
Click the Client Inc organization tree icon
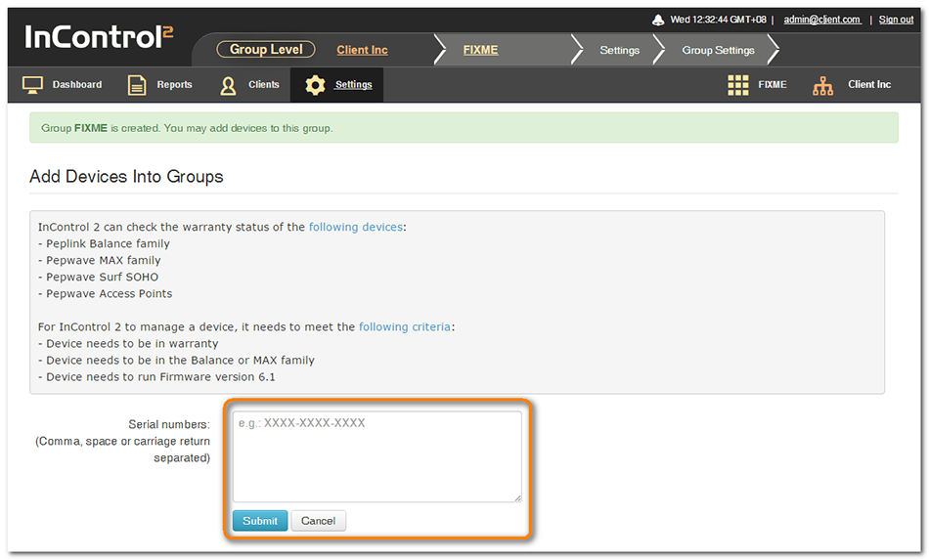click(x=823, y=86)
